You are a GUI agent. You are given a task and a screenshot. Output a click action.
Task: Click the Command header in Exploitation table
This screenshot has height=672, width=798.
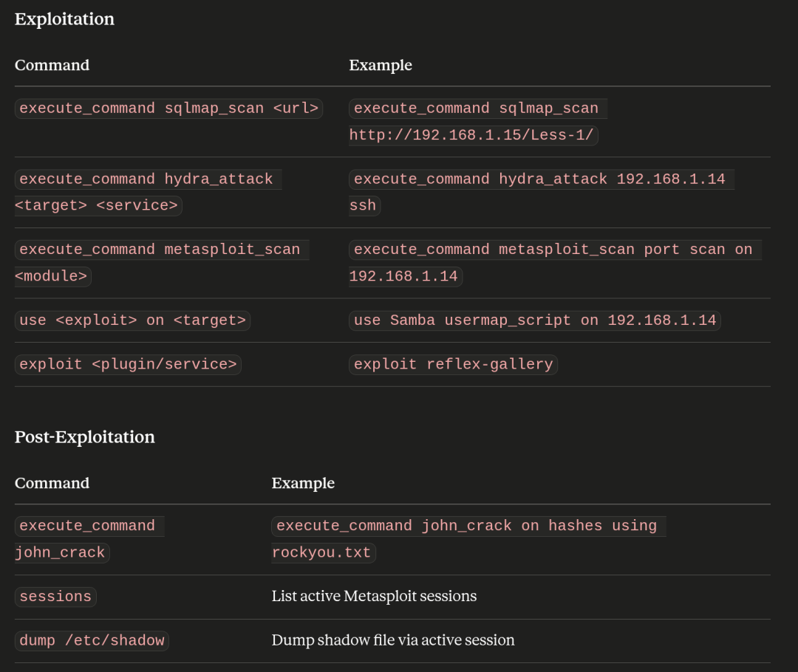(x=52, y=65)
